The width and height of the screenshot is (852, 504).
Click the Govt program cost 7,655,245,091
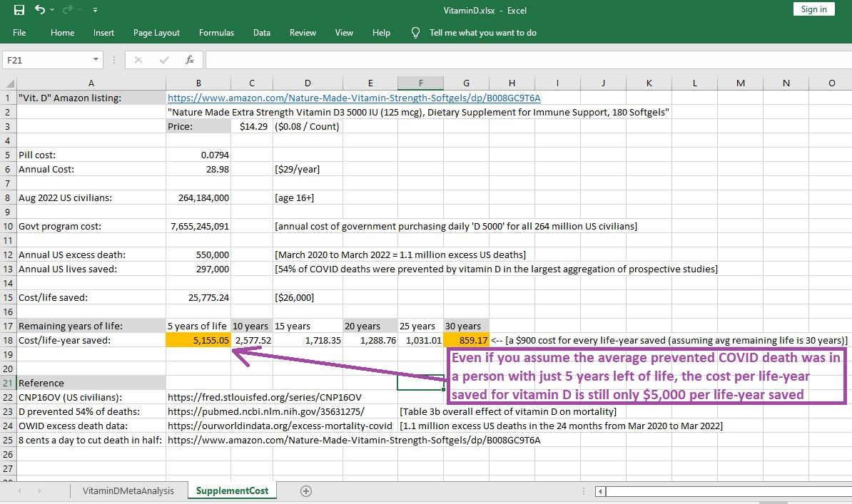[198, 226]
